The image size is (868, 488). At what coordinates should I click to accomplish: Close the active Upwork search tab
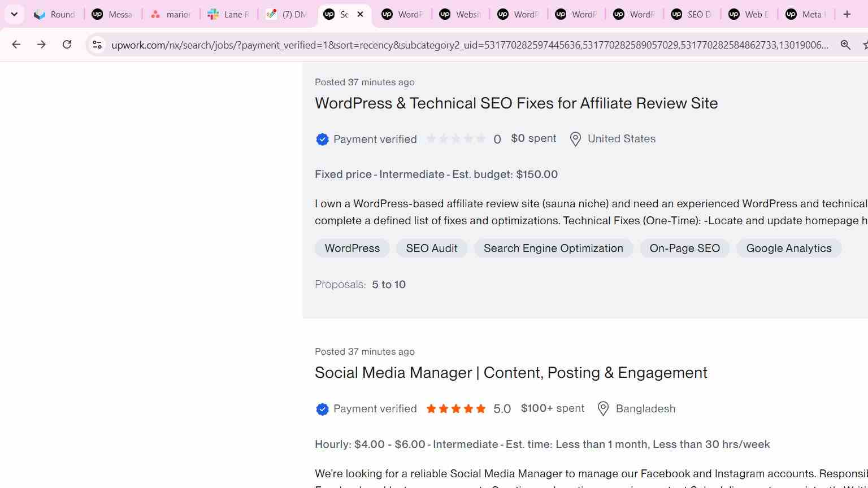[x=360, y=14]
